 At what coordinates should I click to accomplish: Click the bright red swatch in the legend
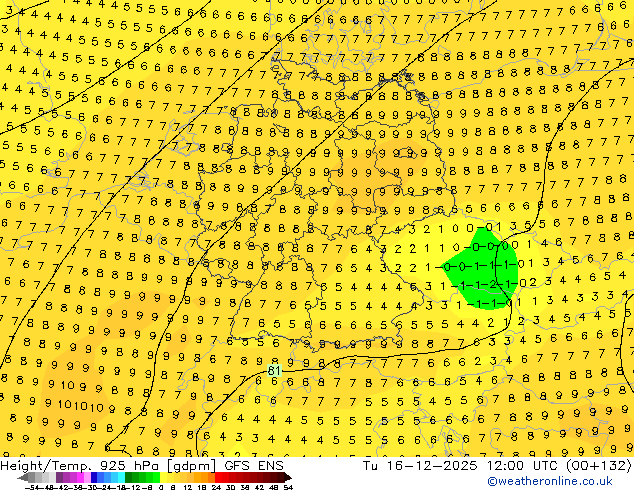pos(218,477)
